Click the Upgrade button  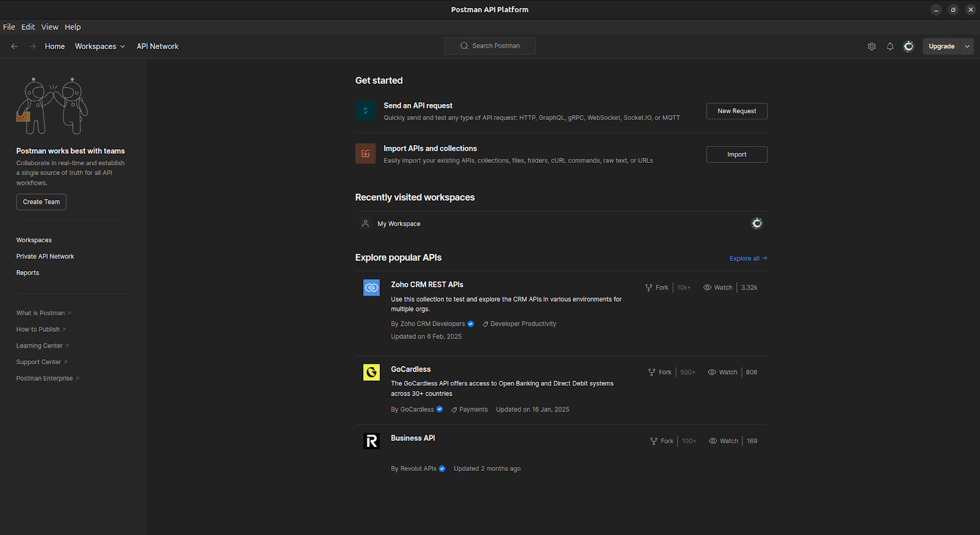[941, 47]
